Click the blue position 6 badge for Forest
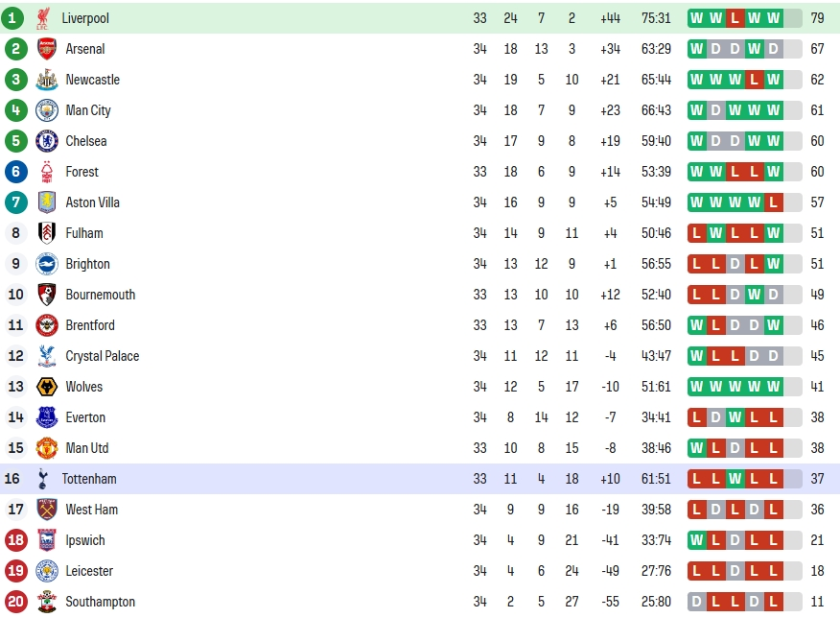 (x=16, y=172)
